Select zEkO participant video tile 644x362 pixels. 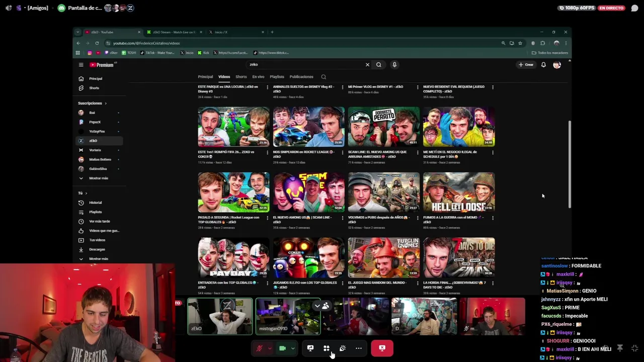tap(220, 316)
